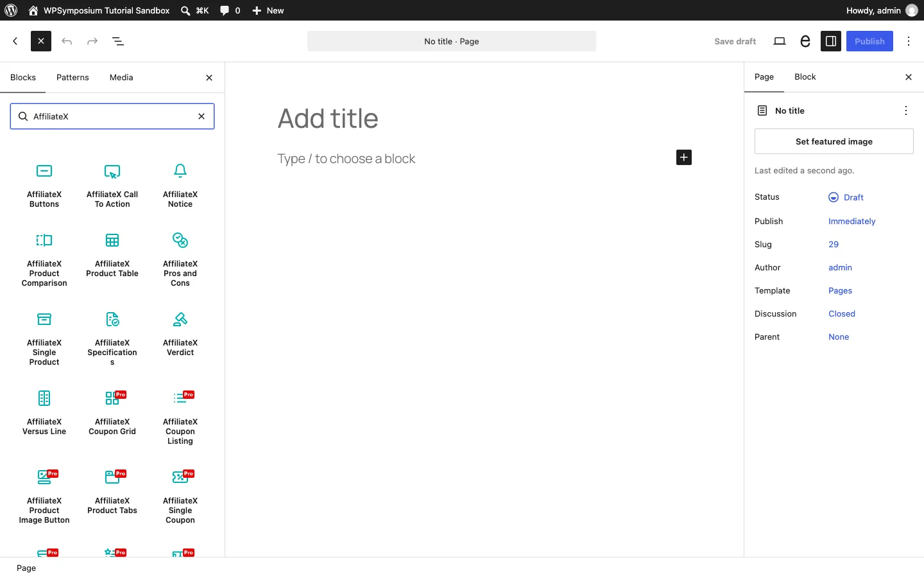
Task: Open the editor options menu
Action: pyautogui.click(x=909, y=41)
